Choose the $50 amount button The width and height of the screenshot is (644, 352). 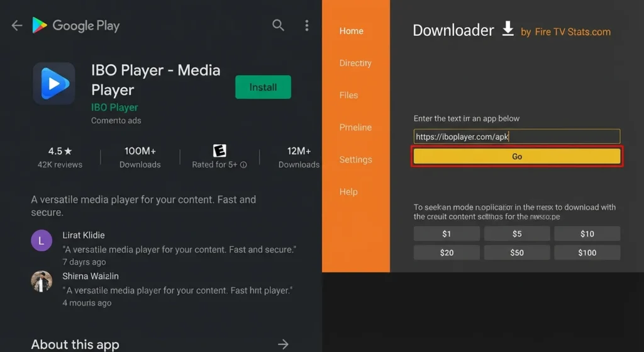coord(517,253)
